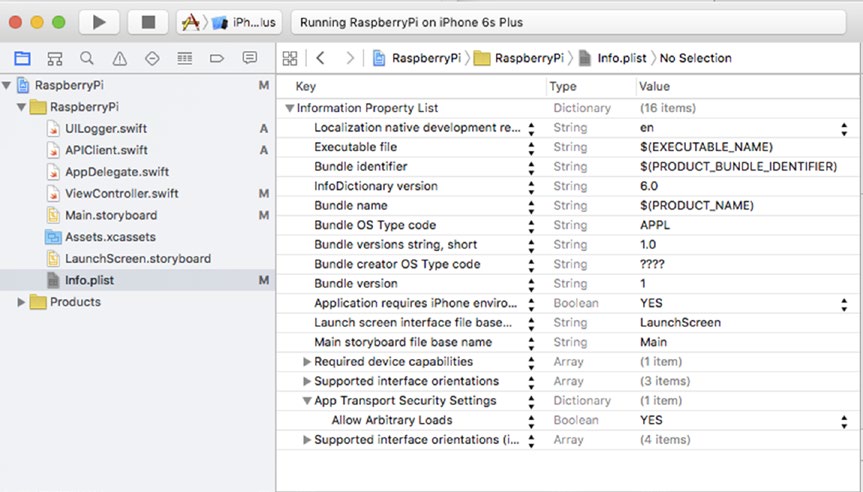Click the related items grid icon

(x=290, y=58)
